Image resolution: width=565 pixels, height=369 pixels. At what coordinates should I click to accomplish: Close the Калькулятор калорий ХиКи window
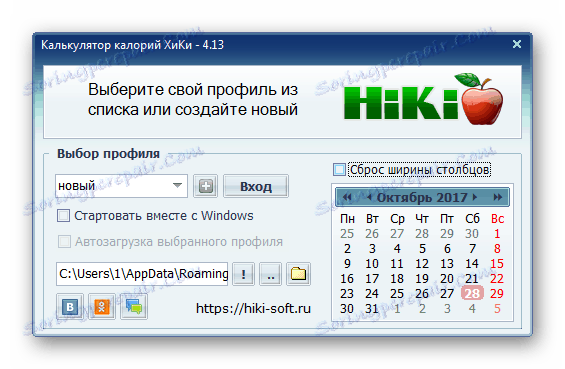517,44
